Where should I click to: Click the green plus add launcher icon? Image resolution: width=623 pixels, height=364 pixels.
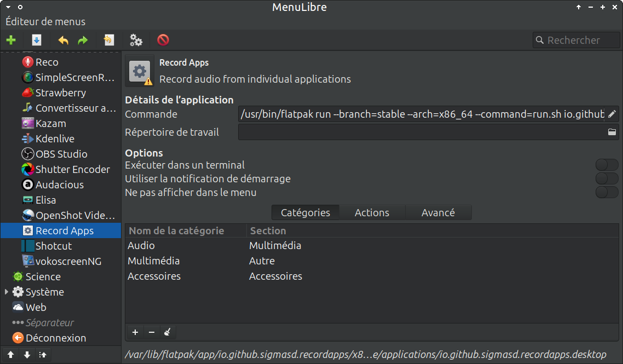(11, 40)
